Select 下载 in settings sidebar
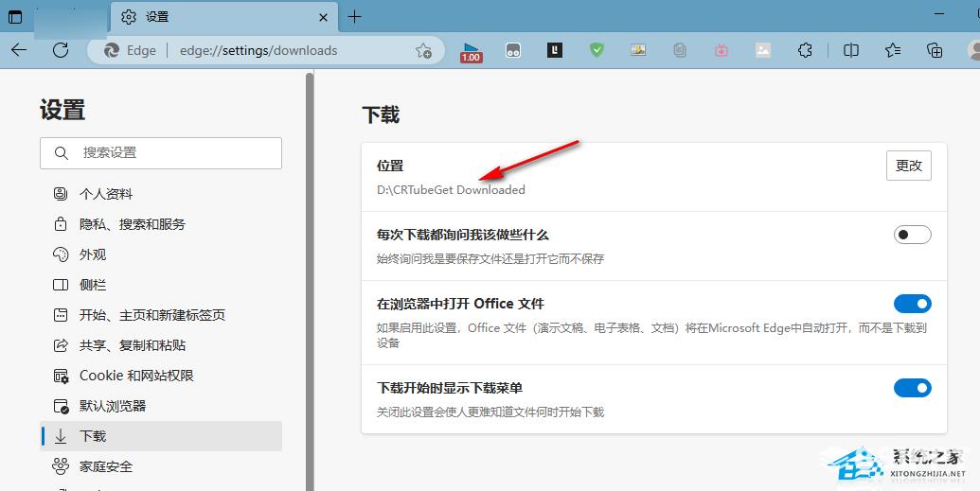 tap(161, 436)
